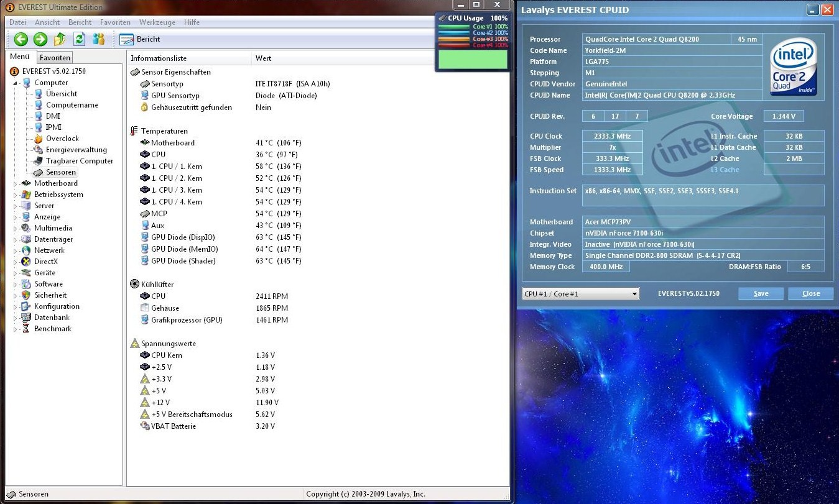This screenshot has height=504, width=839.
Task: Expand the DirectX tree node
Action: [16, 262]
